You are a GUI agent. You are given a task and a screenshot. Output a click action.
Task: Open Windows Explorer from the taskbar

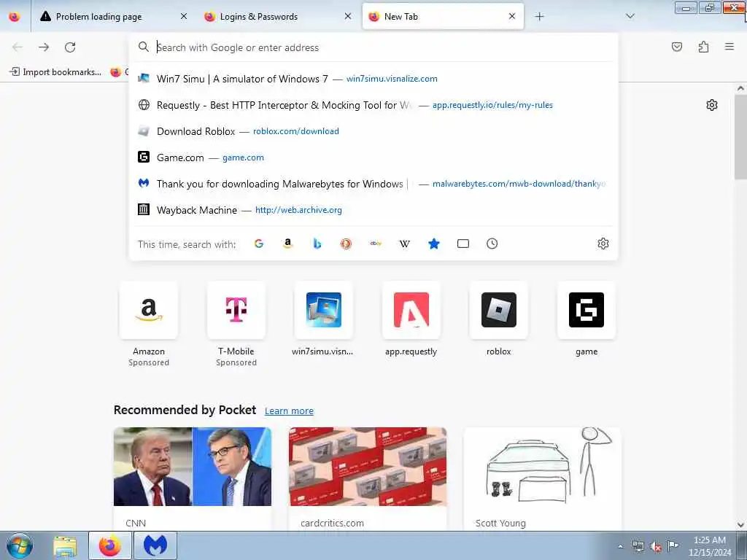tap(65, 546)
